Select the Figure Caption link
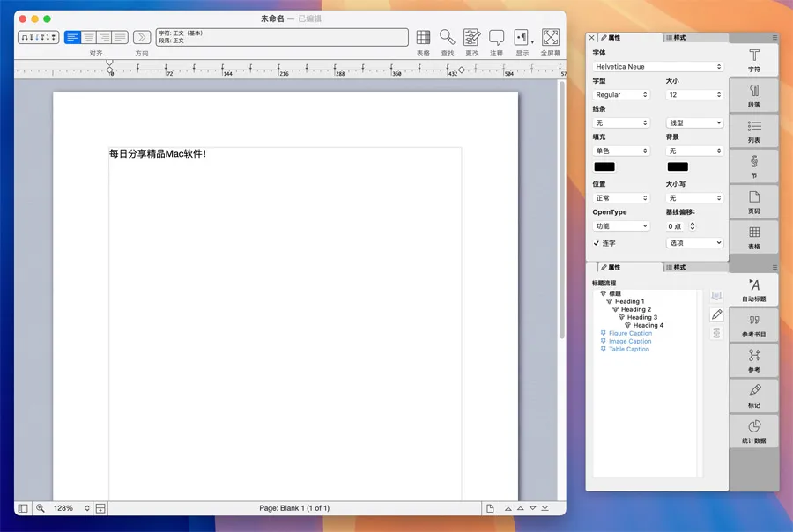Image resolution: width=793 pixels, height=532 pixels. [630, 334]
